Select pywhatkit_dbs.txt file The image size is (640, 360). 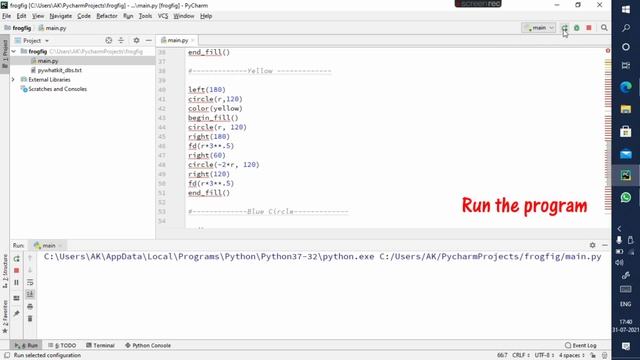click(x=59, y=70)
